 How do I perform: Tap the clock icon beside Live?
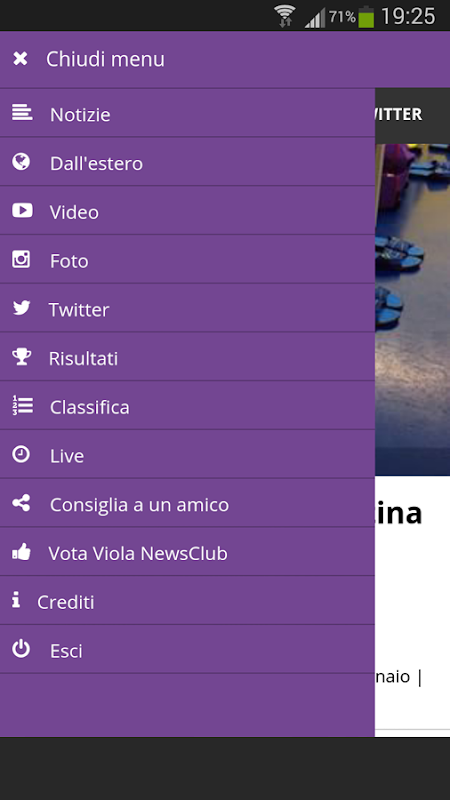pyautogui.click(x=21, y=454)
